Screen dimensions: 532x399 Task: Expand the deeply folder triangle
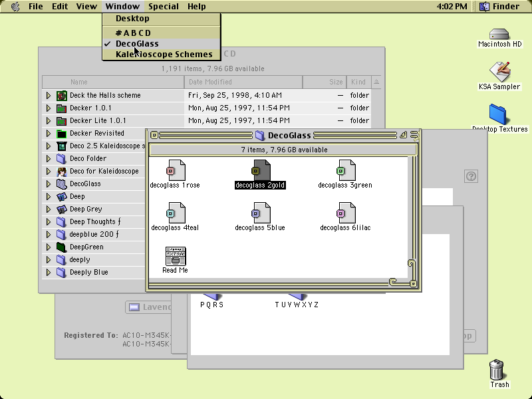click(x=49, y=259)
